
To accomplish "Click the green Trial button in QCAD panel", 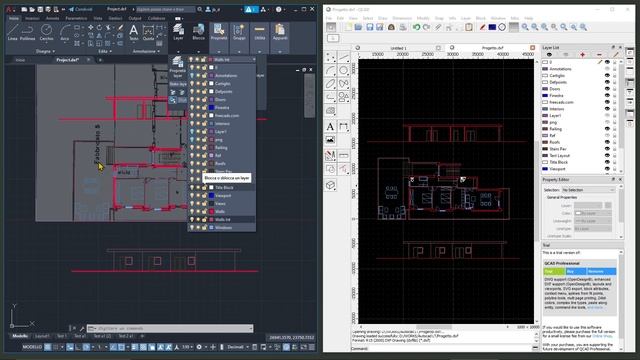I will (554, 271).
